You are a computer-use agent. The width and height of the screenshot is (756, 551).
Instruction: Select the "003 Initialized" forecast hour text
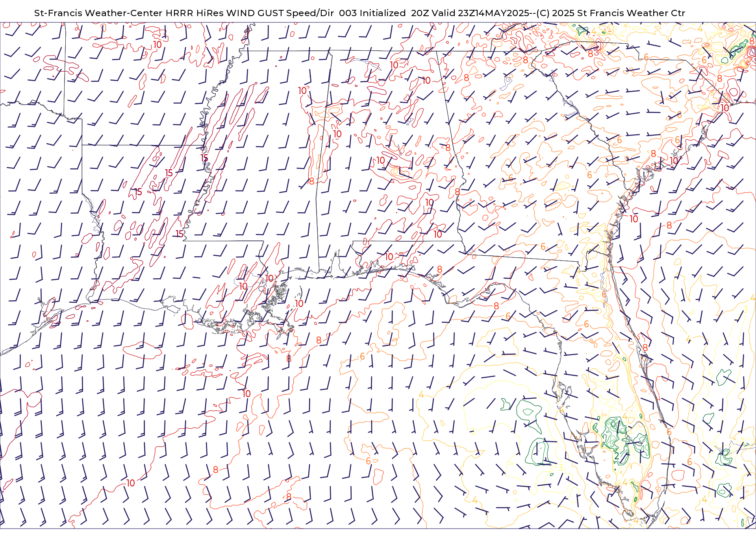(x=372, y=13)
